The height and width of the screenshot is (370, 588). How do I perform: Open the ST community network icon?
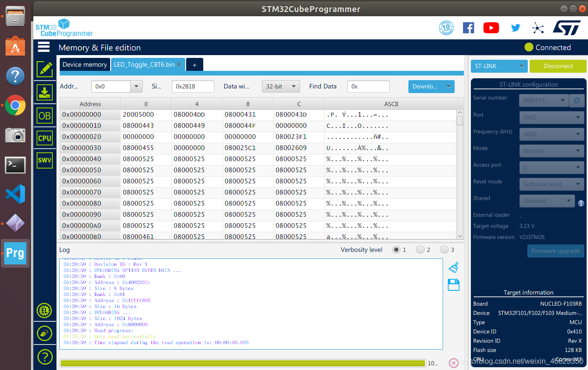pos(538,28)
